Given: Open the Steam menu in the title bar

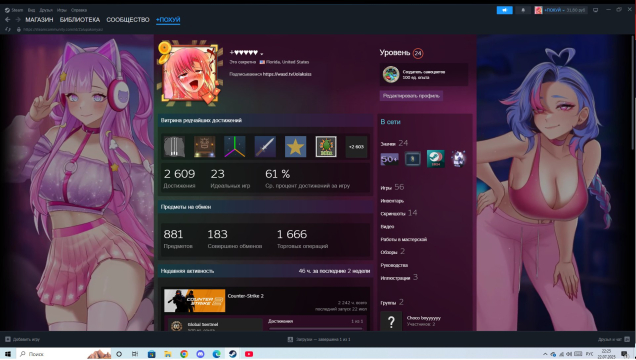Looking at the screenshot, I should [15, 10].
